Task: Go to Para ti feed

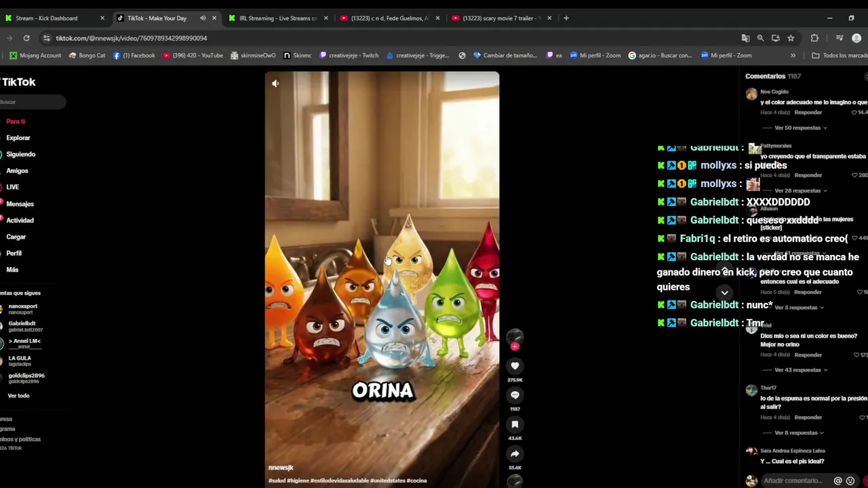Action: click(16, 121)
